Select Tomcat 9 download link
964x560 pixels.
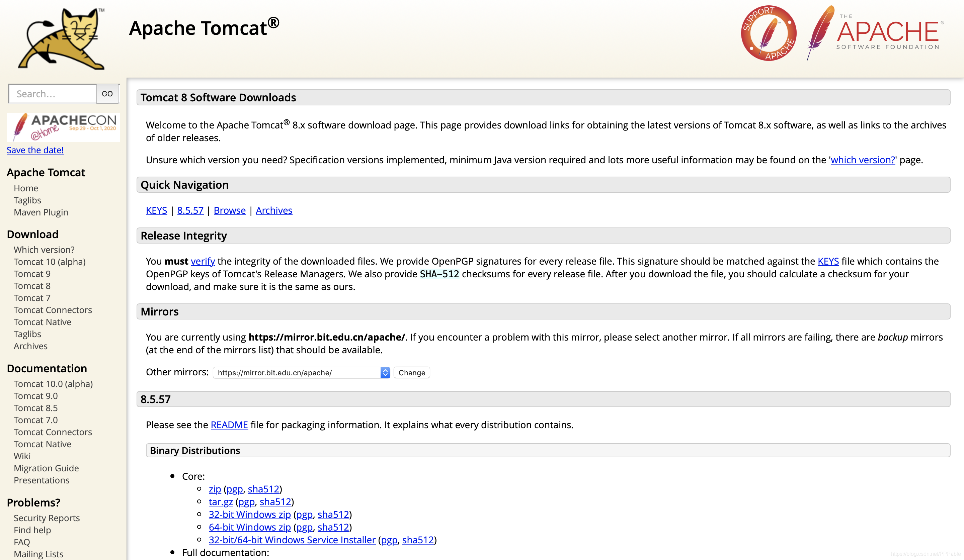(x=32, y=274)
